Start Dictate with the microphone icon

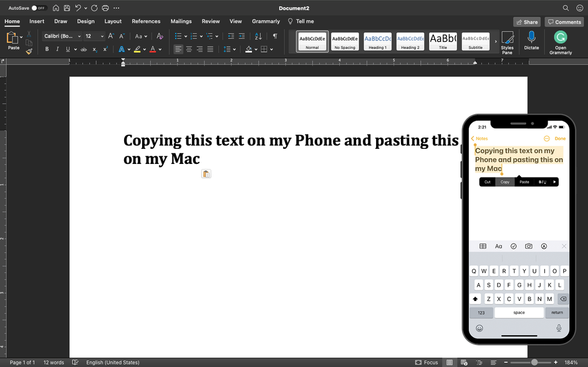click(531, 41)
